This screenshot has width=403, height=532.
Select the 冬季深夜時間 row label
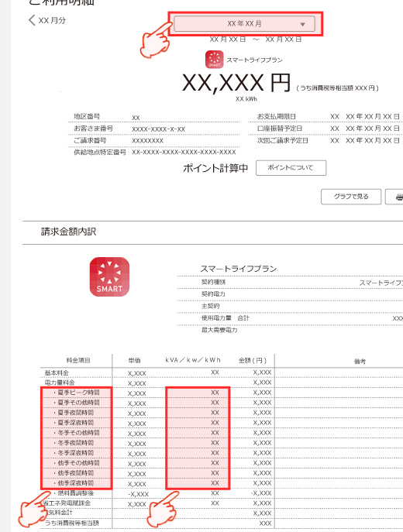click(x=74, y=452)
